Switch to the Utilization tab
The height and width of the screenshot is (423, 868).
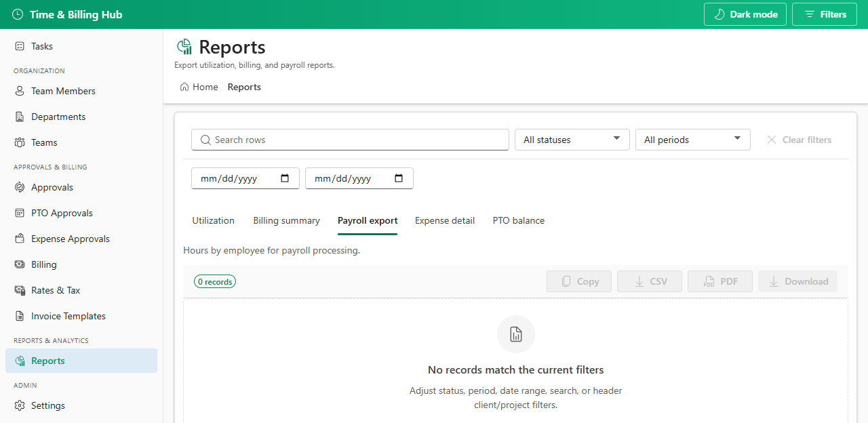click(x=213, y=220)
